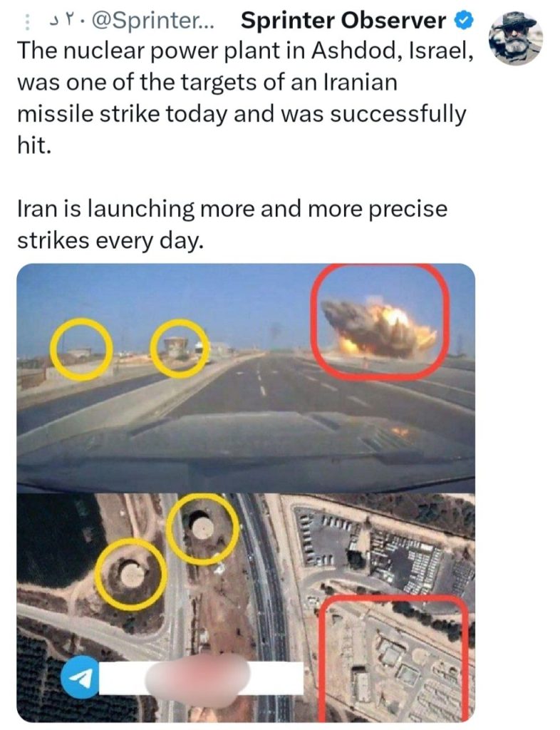Click the leftmost yellow circle in dashcam view
The height and width of the screenshot is (730, 560).
pyautogui.click(x=81, y=349)
